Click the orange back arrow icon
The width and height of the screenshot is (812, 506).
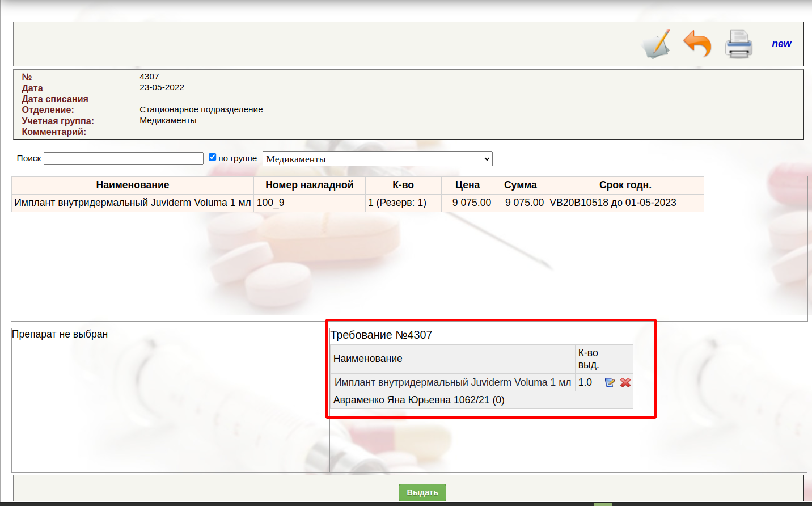tap(697, 44)
